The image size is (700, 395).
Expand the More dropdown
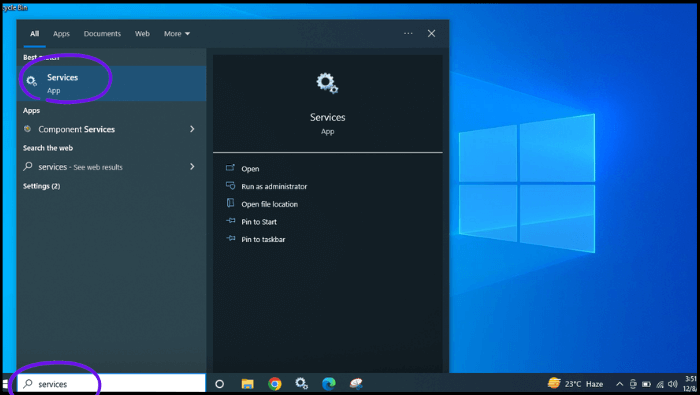pyautogui.click(x=177, y=34)
